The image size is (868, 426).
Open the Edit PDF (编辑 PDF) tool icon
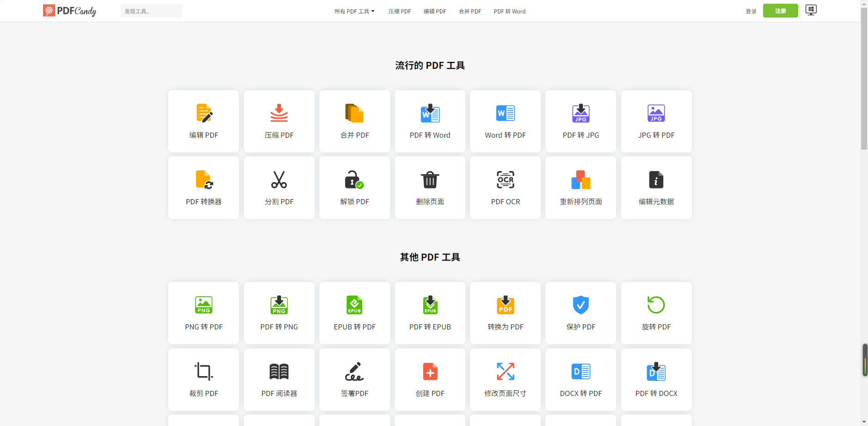pyautogui.click(x=204, y=113)
